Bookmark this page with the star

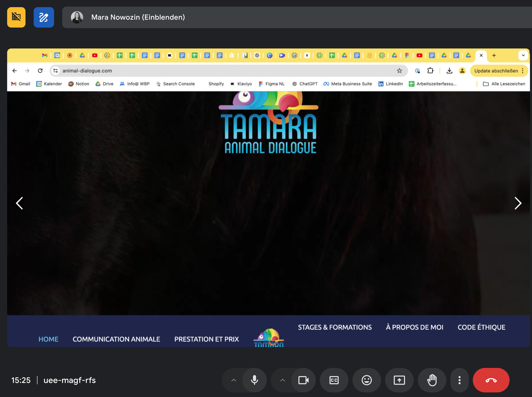[399, 71]
